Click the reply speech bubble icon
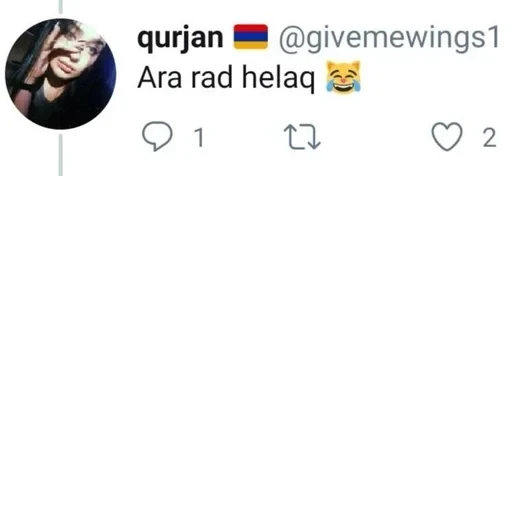Image resolution: width=512 pixels, height=512 pixels. [157, 136]
